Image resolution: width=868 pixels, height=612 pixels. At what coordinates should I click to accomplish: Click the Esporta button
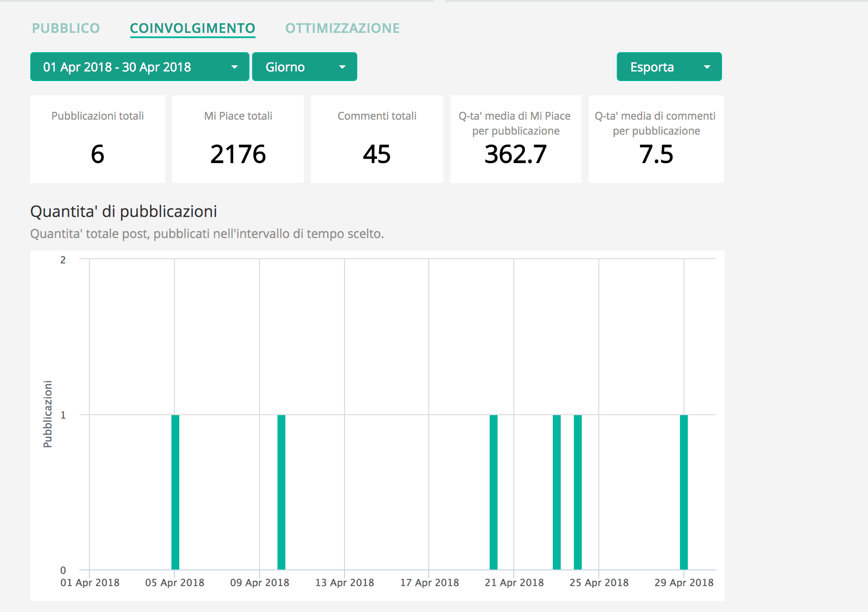(x=652, y=67)
